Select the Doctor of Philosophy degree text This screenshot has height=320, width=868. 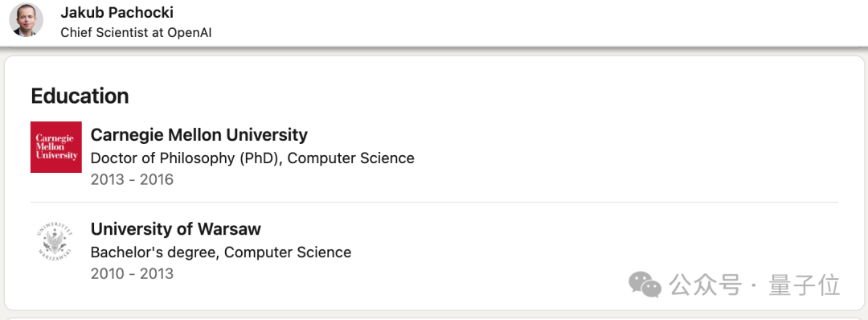coord(186,158)
